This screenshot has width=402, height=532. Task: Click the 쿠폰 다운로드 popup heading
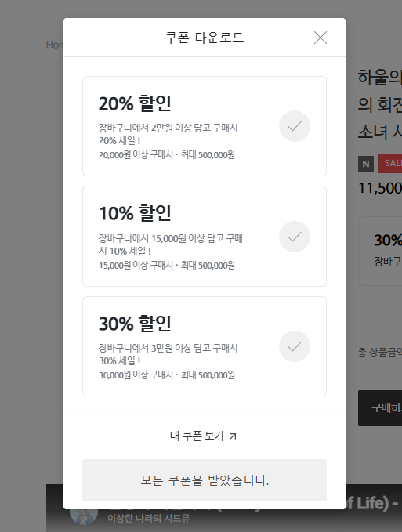click(205, 38)
